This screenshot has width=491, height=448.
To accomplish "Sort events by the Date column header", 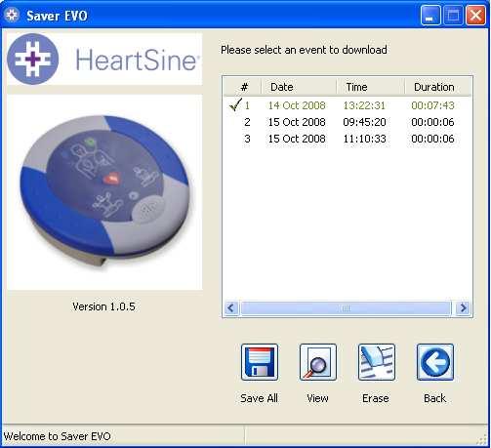I will 299,87.
